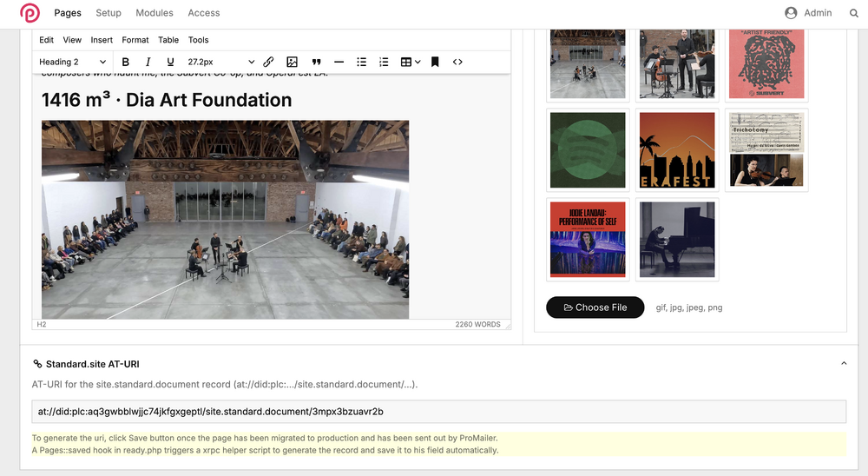The width and height of the screenshot is (868, 476).
Task: Select the pink Artist Friendly poster thumbnail
Action: tap(766, 64)
